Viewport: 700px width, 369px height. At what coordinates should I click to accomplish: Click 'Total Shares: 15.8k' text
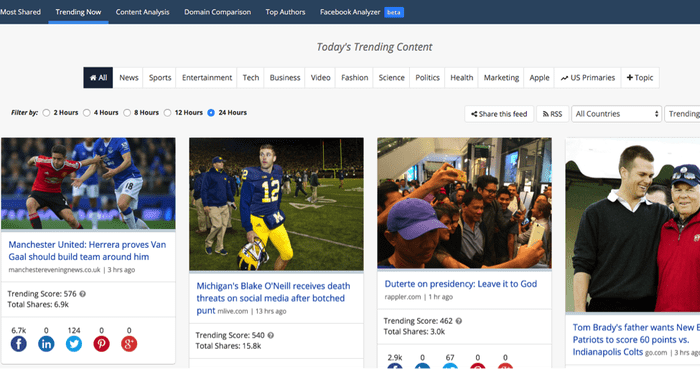coord(228,346)
